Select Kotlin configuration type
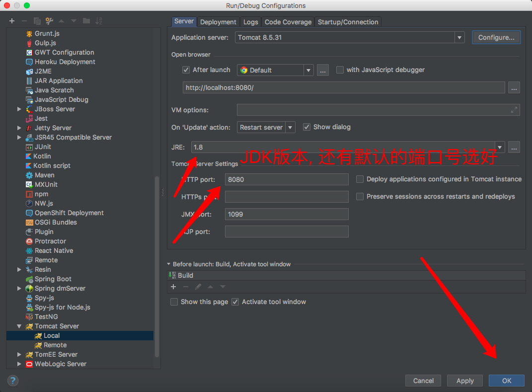The image size is (532, 392). click(x=42, y=157)
